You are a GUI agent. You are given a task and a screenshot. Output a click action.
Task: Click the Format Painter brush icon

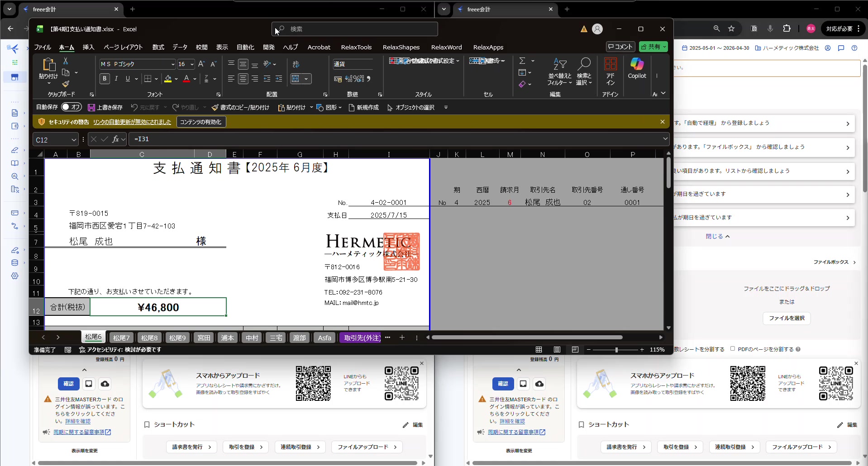coord(66,84)
